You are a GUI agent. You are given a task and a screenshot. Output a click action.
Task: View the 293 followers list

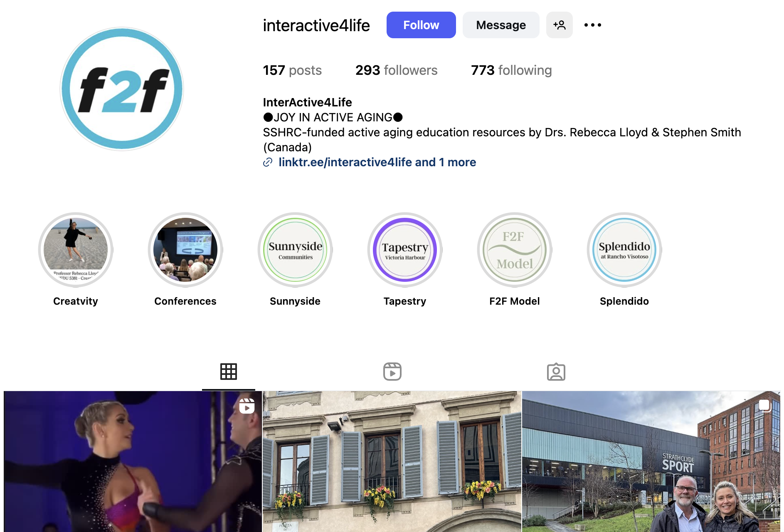397,70
